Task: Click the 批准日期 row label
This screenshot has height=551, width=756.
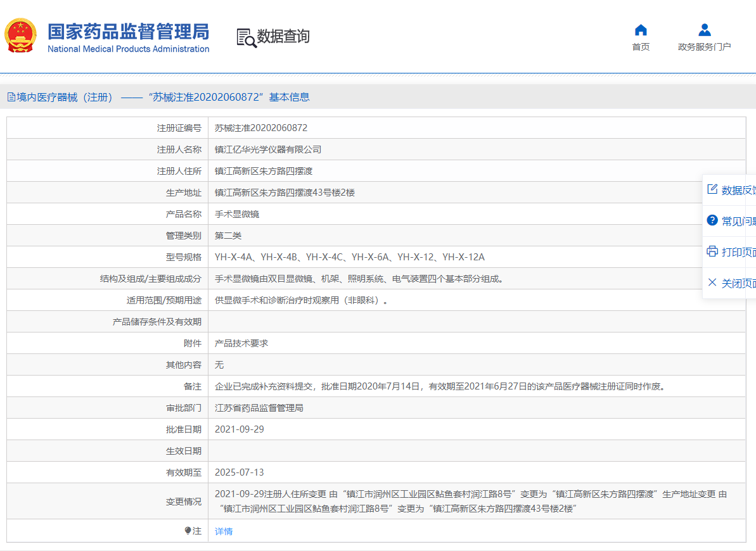Action: 183,429
